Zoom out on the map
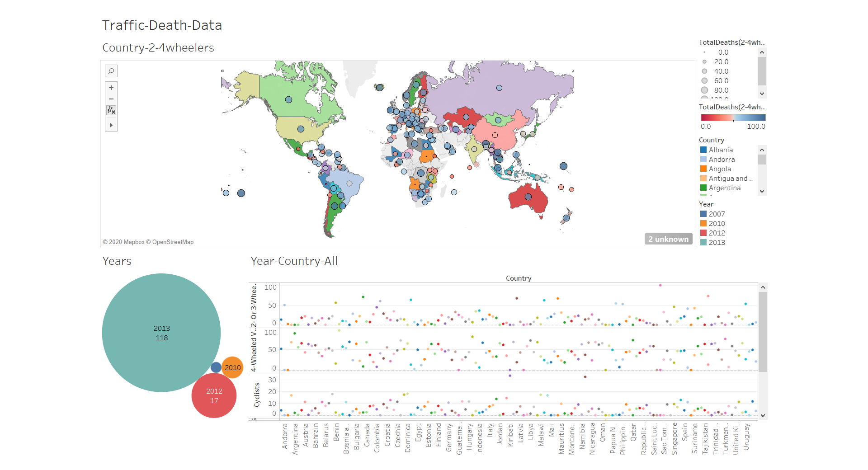 [x=111, y=99]
